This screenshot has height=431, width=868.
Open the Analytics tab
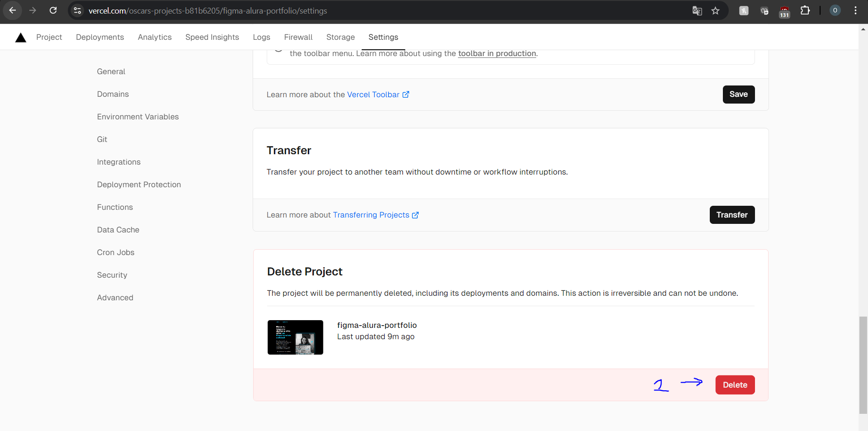(x=155, y=37)
